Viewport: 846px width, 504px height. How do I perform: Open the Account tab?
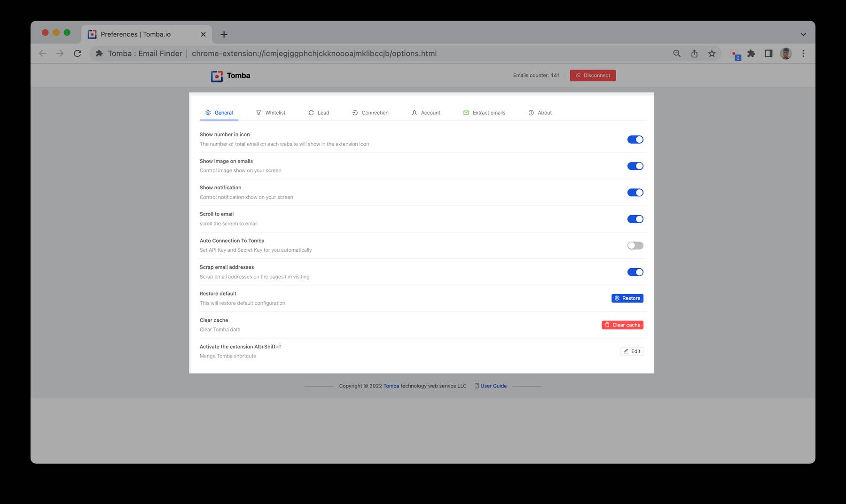click(426, 113)
